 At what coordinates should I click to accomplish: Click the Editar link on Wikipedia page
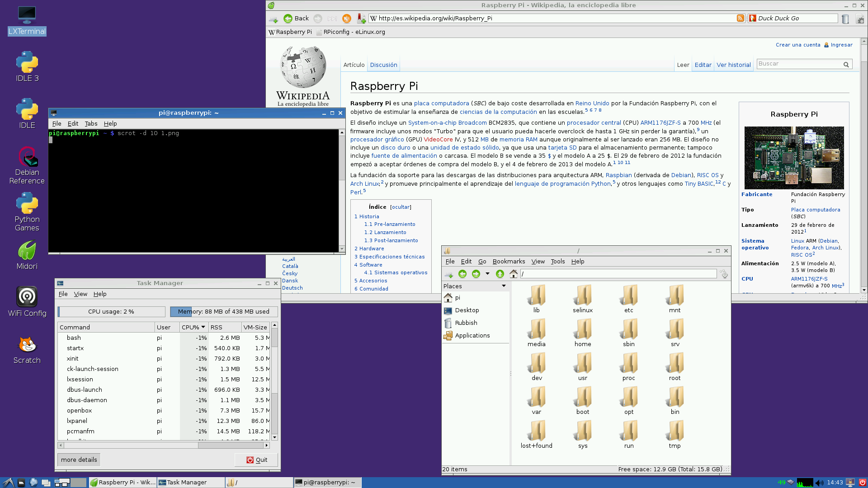pyautogui.click(x=703, y=64)
